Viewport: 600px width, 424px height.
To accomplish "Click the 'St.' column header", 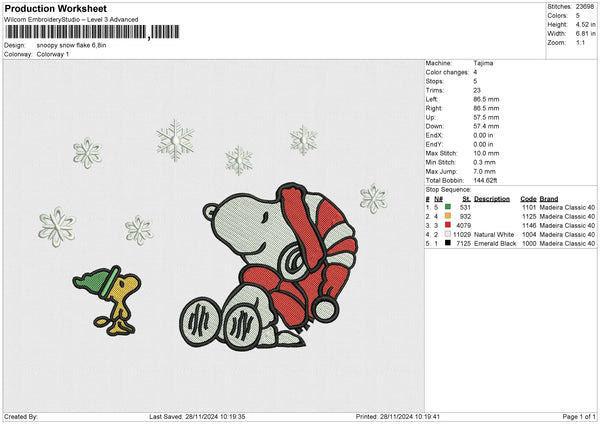I will [466, 199].
